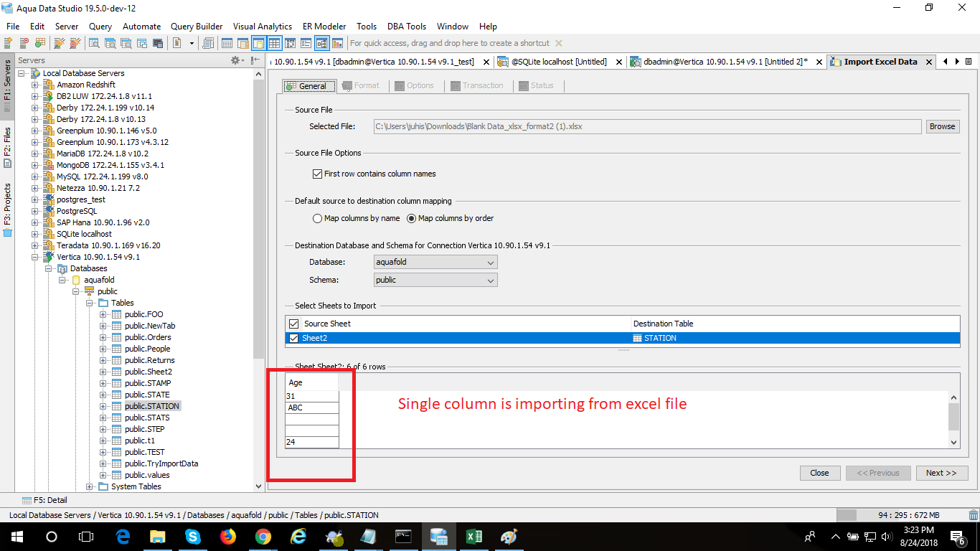
Task: Open the Visual Analytics menu
Action: (263, 27)
